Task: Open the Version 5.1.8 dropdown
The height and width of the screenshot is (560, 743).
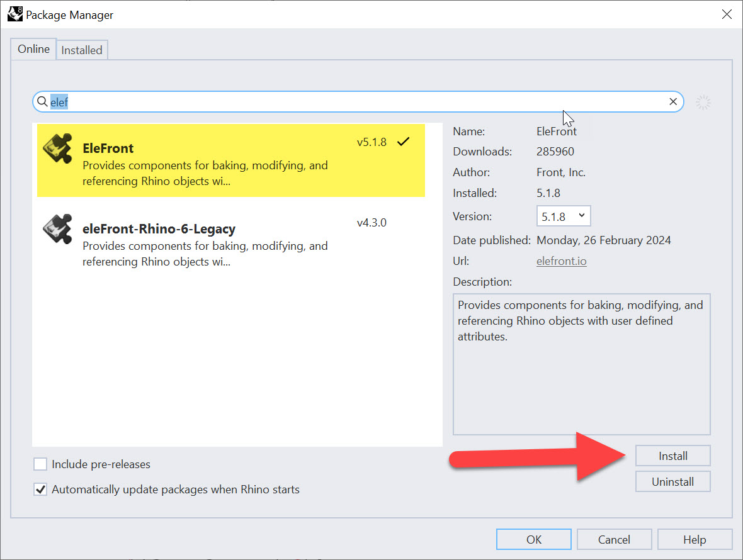Action: point(564,216)
